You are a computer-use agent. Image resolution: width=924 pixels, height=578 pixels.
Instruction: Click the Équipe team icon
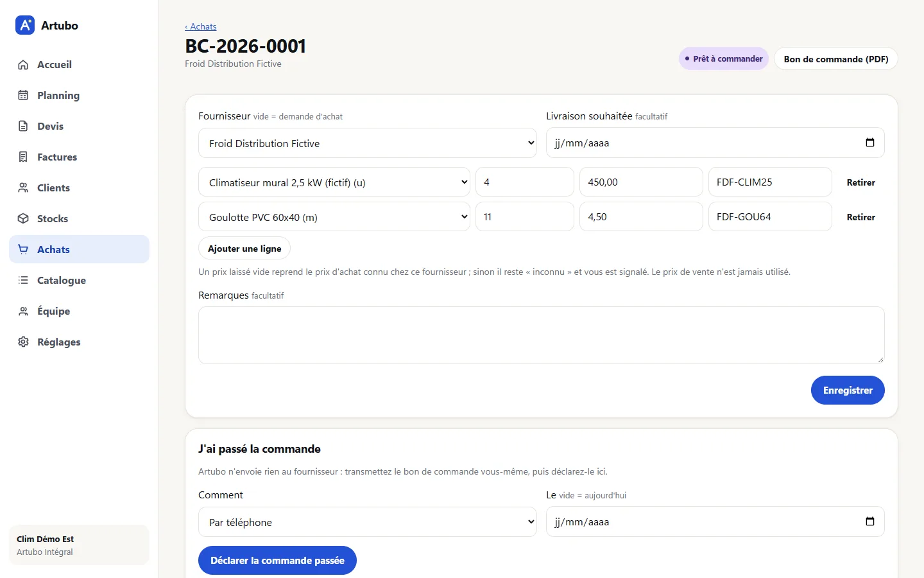[23, 311]
